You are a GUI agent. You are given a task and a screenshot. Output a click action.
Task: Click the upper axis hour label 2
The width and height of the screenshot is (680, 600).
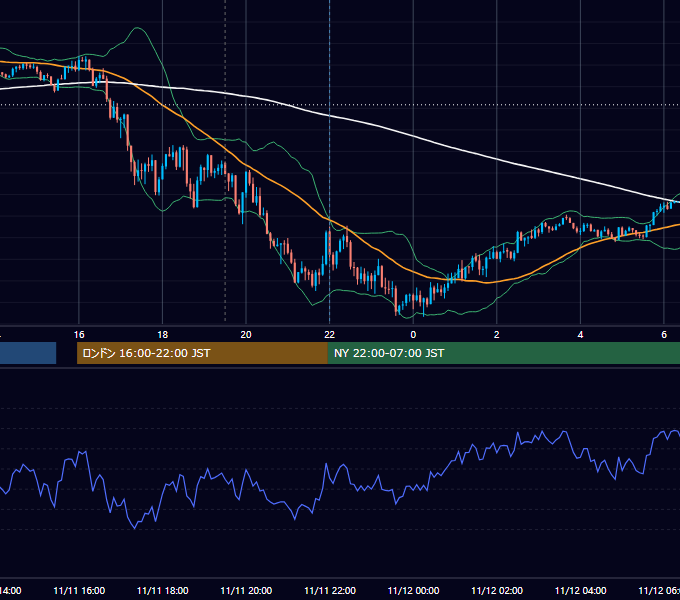pyautogui.click(x=497, y=335)
